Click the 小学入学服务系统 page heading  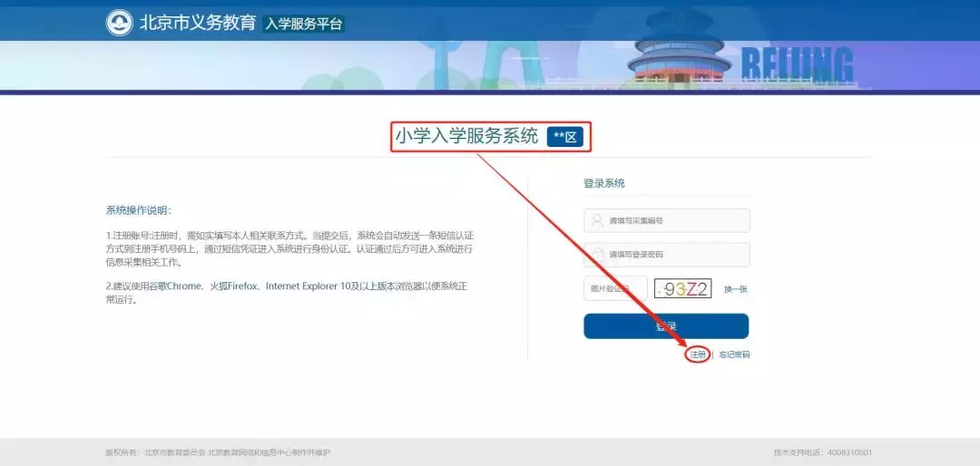tap(466, 136)
